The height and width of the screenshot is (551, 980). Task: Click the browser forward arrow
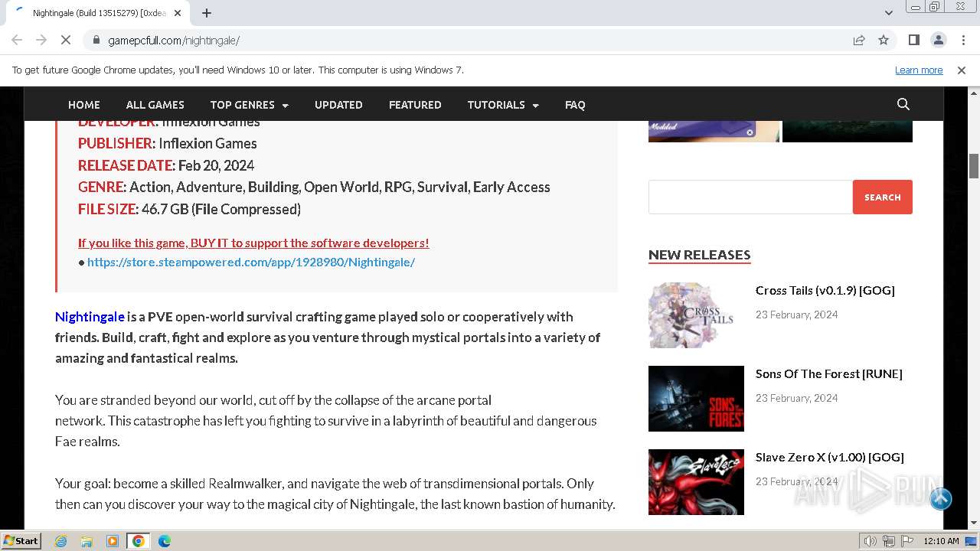tap(41, 40)
